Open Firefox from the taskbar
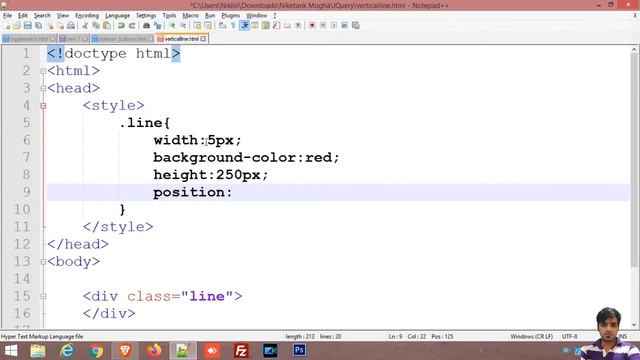640x360 pixels. click(x=154, y=351)
